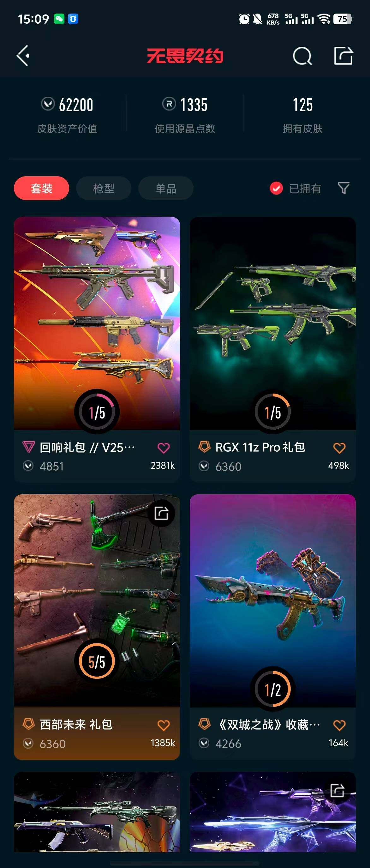Favorite the 回响礼包 bundle heart
Screen dimensions: 370x868
coord(164,448)
